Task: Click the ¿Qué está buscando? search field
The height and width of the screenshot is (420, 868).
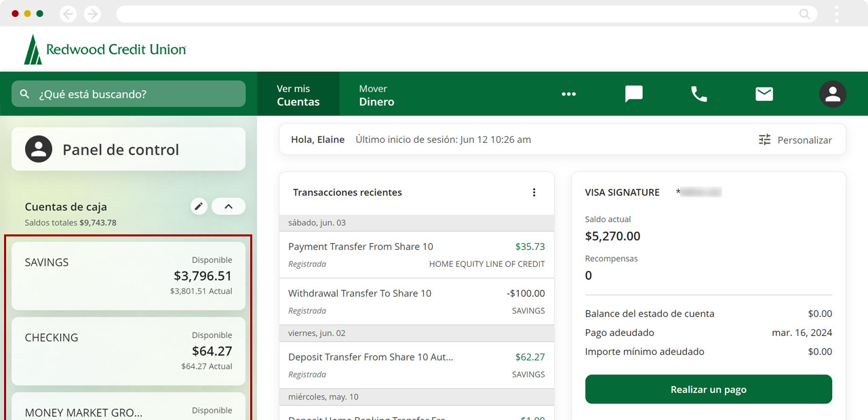Action: click(x=129, y=94)
